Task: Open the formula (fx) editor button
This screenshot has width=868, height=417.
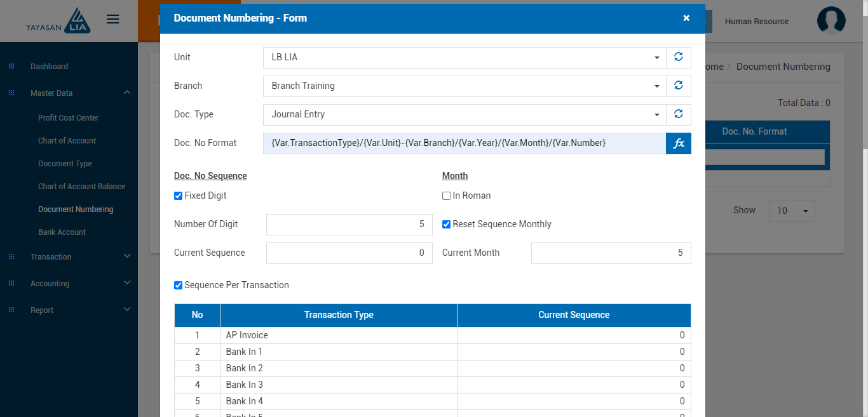Action: click(x=678, y=143)
